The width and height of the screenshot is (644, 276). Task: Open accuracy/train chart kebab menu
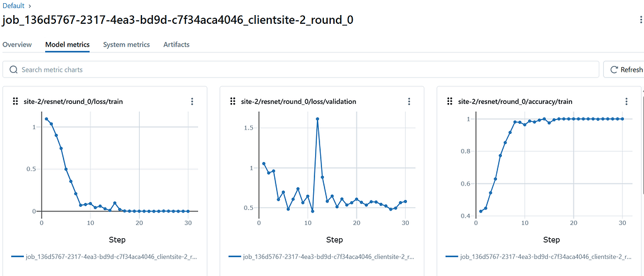coord(626,101)
